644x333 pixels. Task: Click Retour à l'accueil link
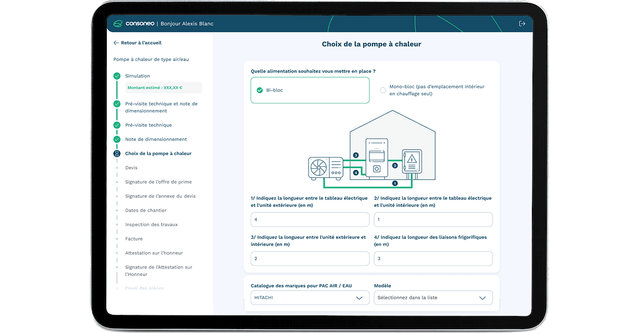point(141,43)
